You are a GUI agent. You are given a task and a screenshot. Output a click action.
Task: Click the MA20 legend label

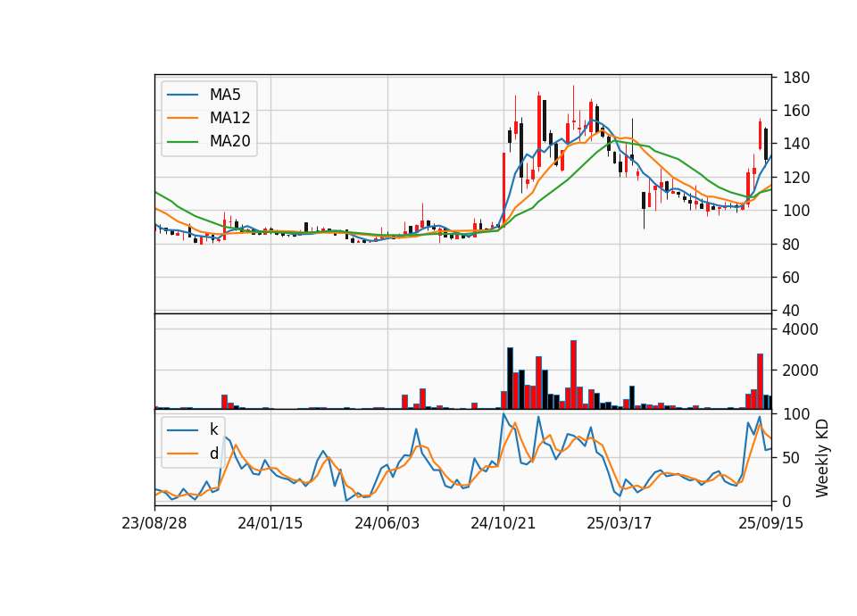[x=229, y=142]
